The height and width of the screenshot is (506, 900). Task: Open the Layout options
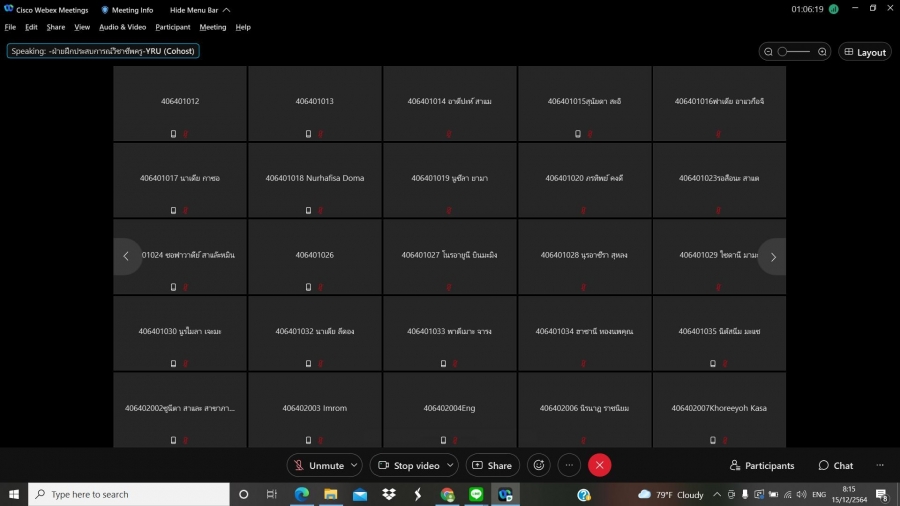coord(864,52)
